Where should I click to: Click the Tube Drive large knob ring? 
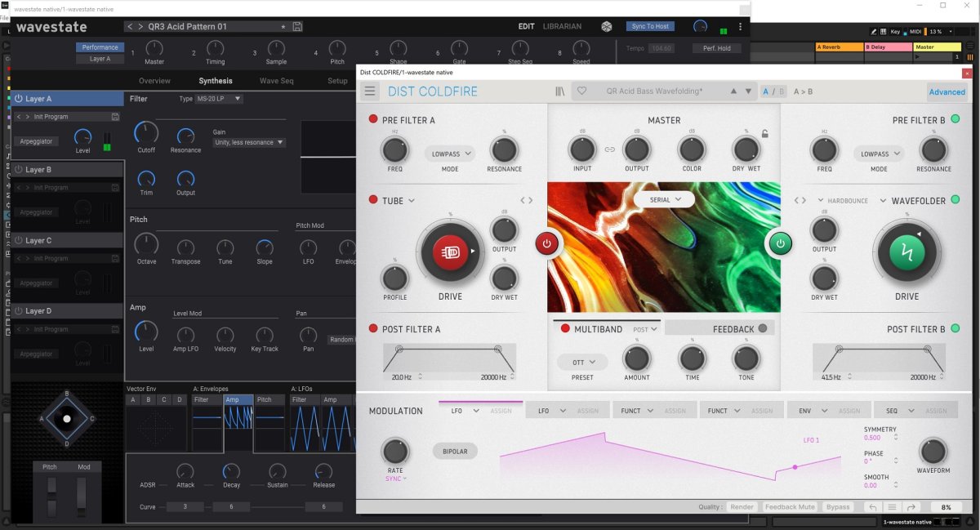pos(450,252)
